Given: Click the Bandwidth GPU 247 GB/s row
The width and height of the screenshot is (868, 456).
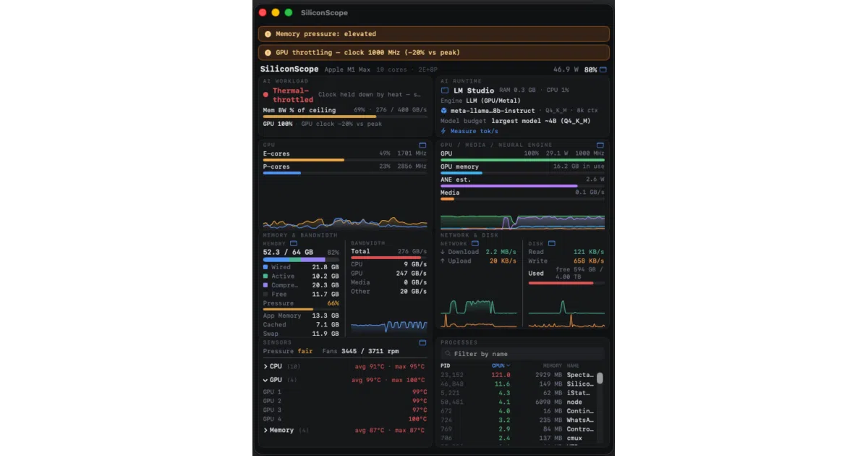Looking at the screenshot, I should coord(388,274).
